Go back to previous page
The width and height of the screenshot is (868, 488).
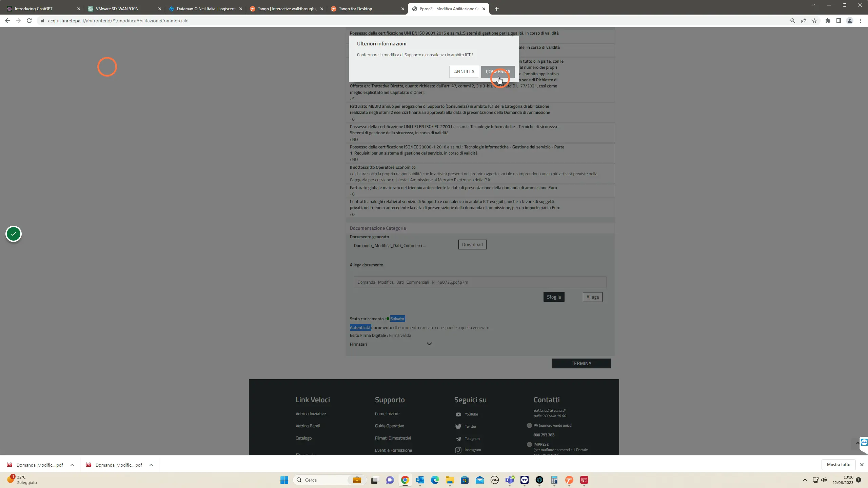point(7,21)
